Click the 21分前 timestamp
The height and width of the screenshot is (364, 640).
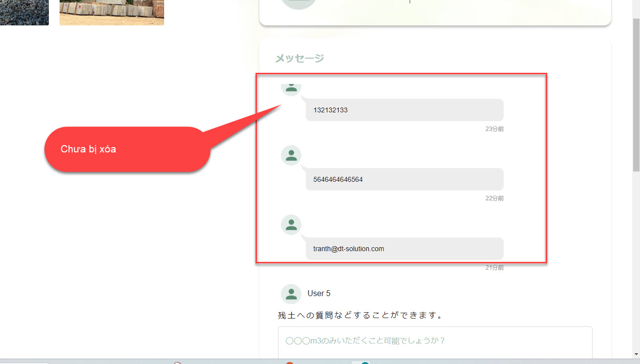pyautogui.click(x=494, y=268)
